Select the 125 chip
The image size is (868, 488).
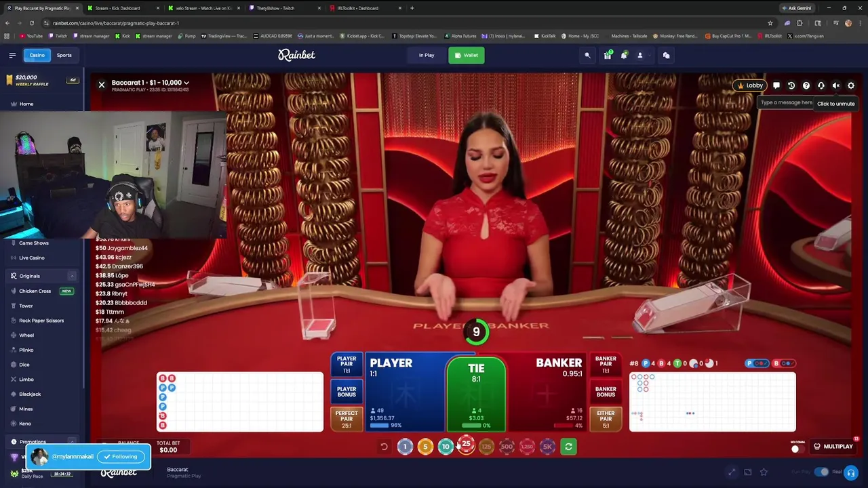click(x=486, y=446)
